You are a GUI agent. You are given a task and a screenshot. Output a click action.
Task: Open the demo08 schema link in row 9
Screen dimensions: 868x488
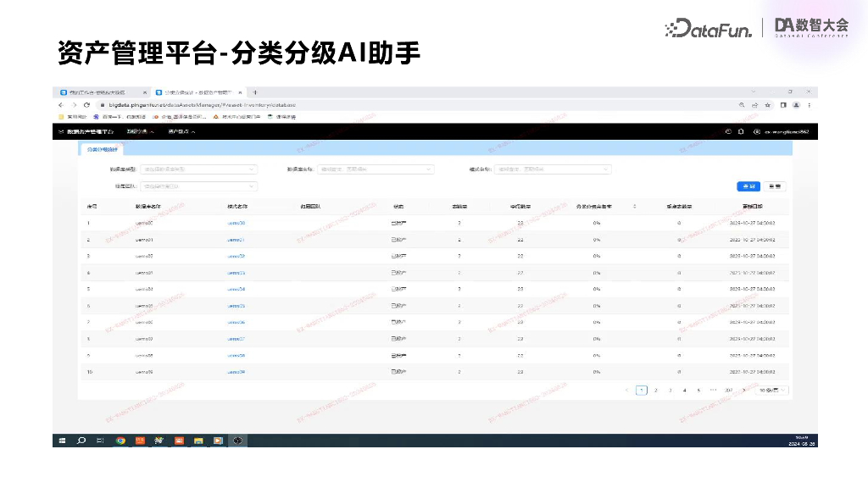click(236, 355)
